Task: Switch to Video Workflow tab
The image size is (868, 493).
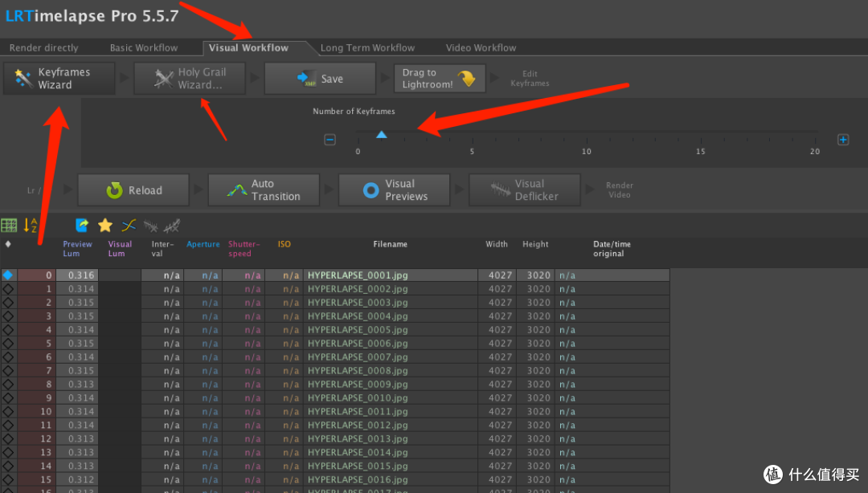Action: pos(481,47)
